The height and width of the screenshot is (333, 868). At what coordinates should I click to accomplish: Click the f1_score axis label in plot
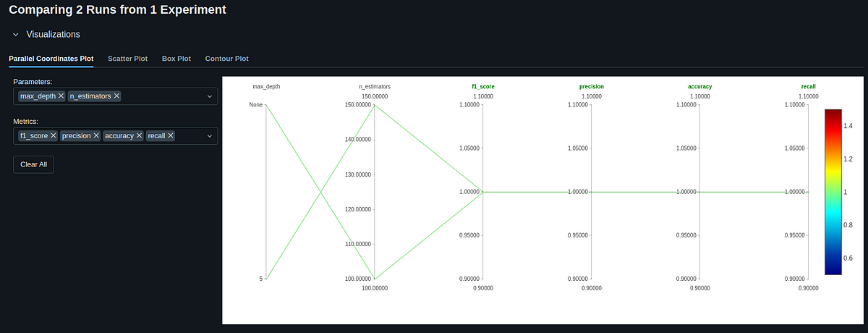(x=483, y=86)
